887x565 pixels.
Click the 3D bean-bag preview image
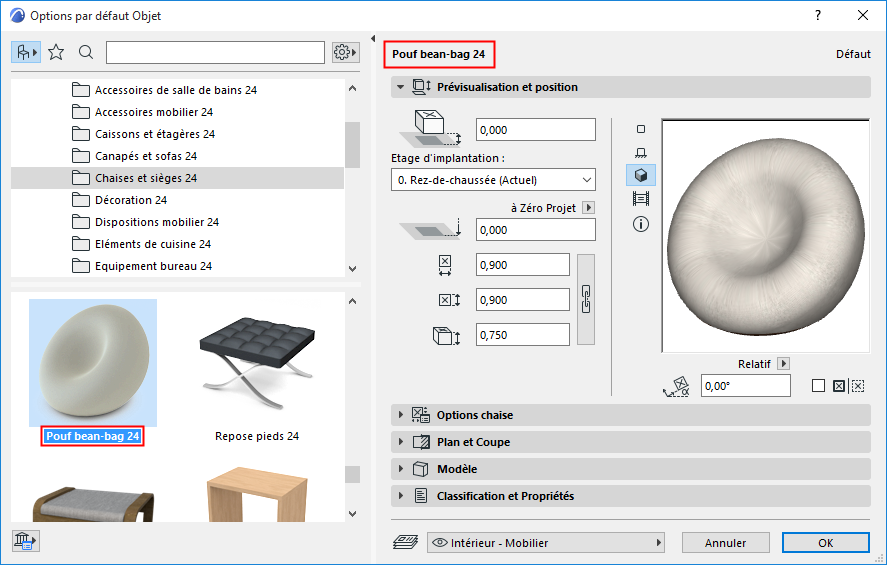765,236
